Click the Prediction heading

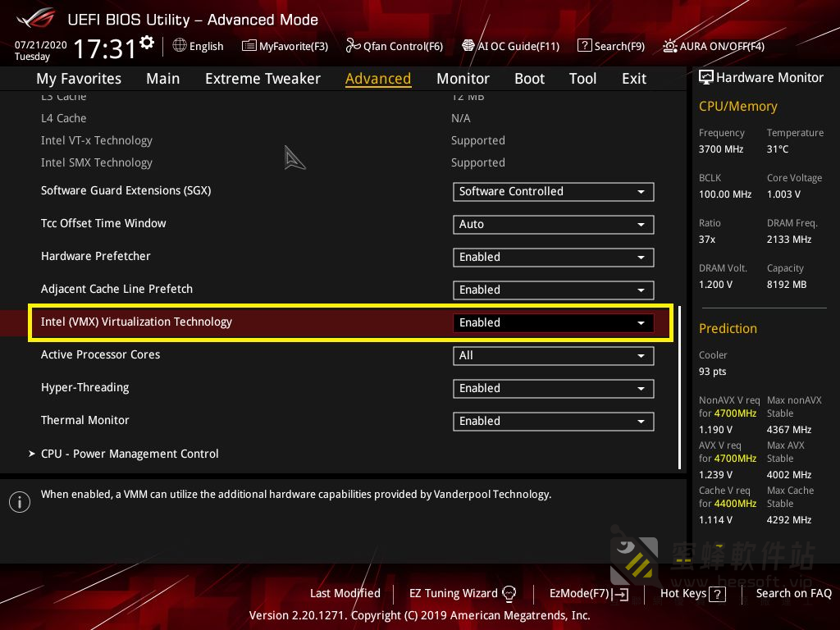tap(728, 328)
